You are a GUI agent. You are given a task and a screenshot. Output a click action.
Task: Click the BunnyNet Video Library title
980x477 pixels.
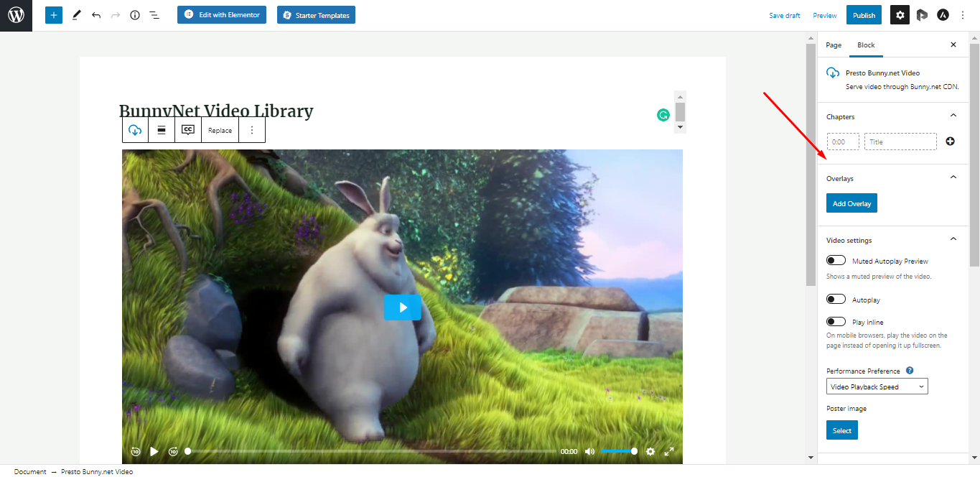(216, 111)
